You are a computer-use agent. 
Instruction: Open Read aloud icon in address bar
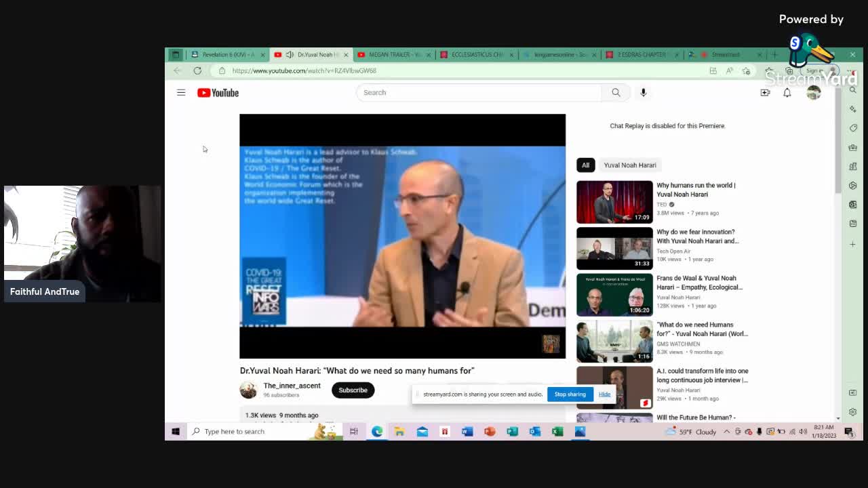730,70
